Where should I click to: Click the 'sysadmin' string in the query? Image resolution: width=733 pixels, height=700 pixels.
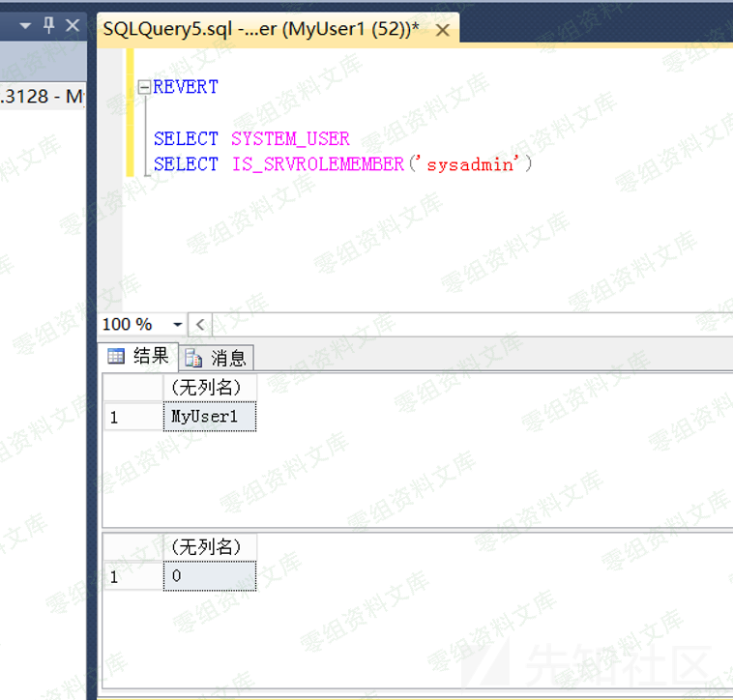pos(469,164)
